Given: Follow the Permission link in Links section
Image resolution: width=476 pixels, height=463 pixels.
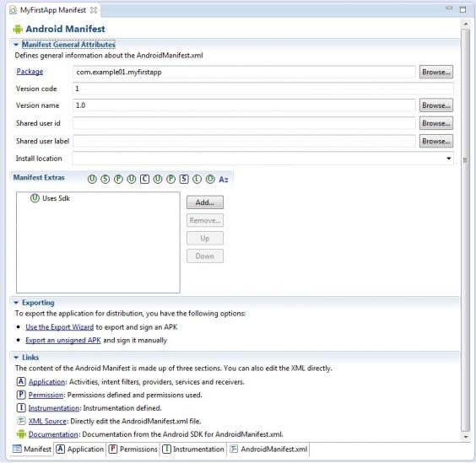Looking at the screenshot, I should tap(46, 395).
